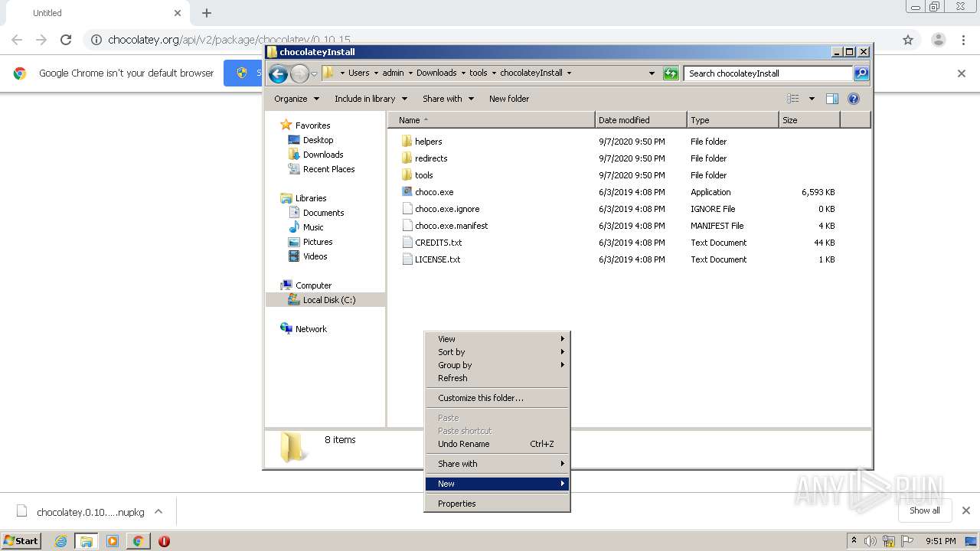Click the Music library icon
Screen dimensions: 980x551
pyautogui.click(x=294, y=227)
